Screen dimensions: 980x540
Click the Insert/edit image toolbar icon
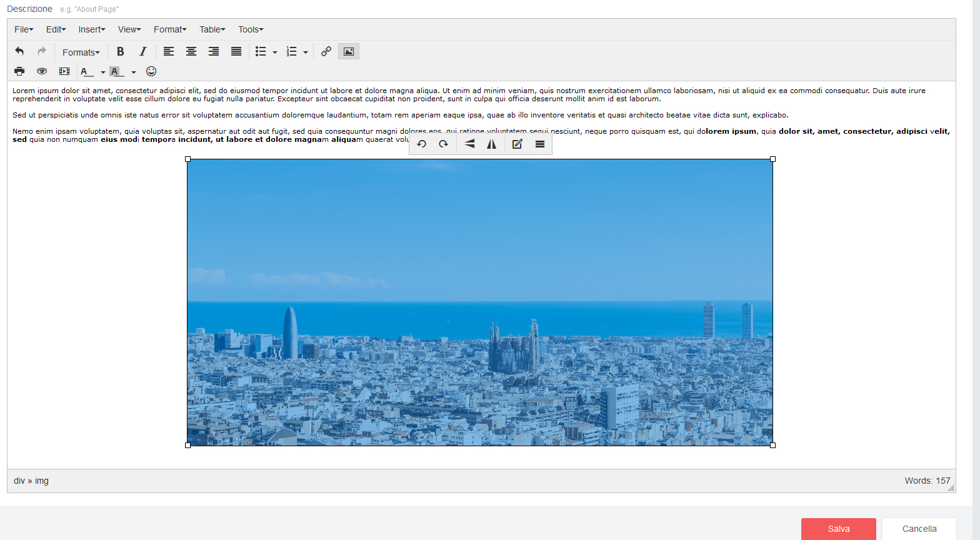[349, 52]
